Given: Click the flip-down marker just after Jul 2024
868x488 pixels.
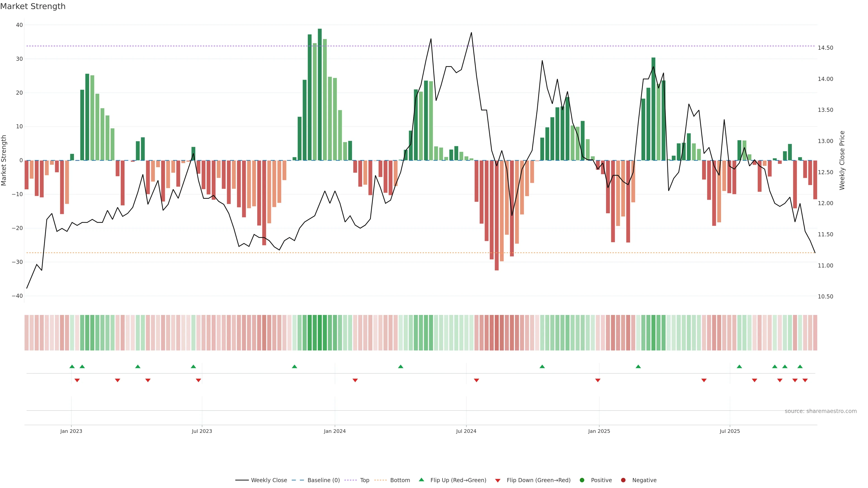Looking at the screenshot, I should click(x=476, y=380).
